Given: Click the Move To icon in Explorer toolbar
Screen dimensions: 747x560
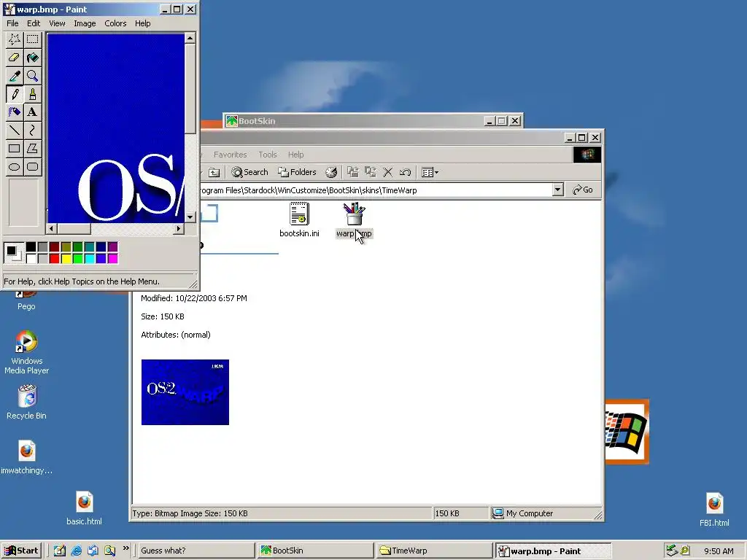Looking at the screenshot, I should click(x=353, y=172).
